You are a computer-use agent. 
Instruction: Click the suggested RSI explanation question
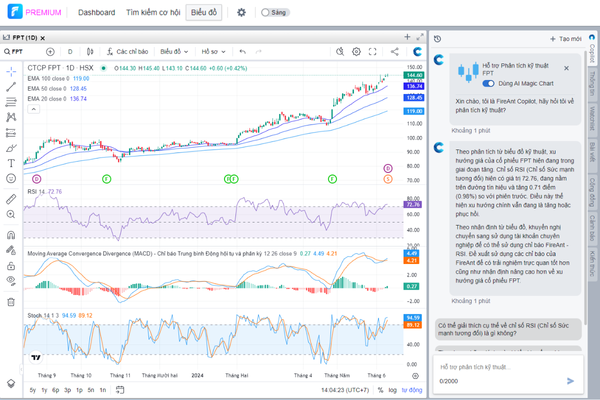click(509, 329)
